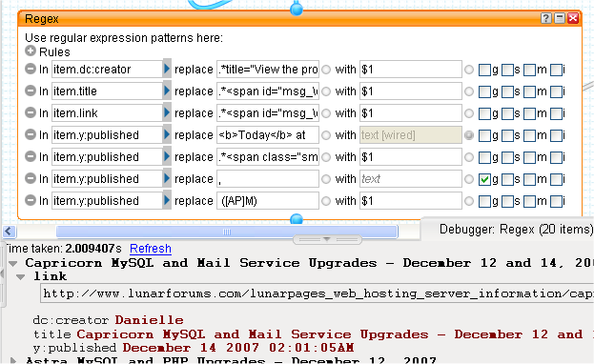Open the item.title field dropdown arrow
The image size is (594, 364).
point(167,91)
